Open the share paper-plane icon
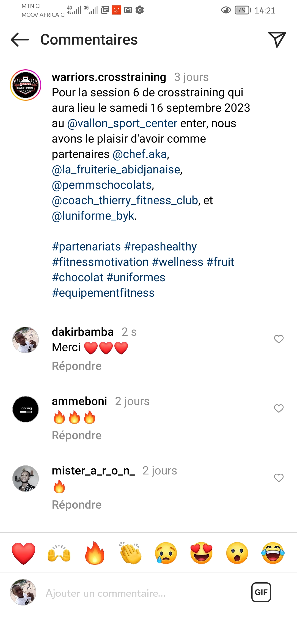Viewport: 297px width, 644px height. [x=277, y=40]
